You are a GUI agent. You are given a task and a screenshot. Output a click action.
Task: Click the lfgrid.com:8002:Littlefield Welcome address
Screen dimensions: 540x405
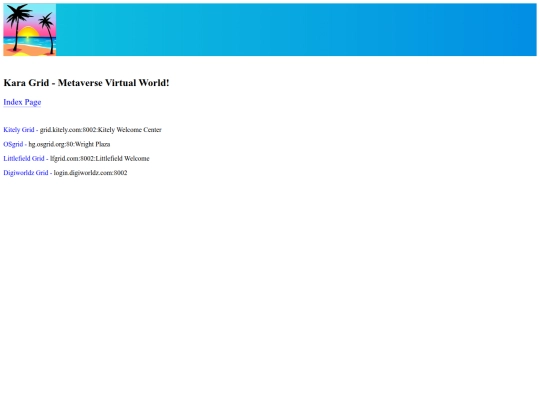(x=100, y=158)
